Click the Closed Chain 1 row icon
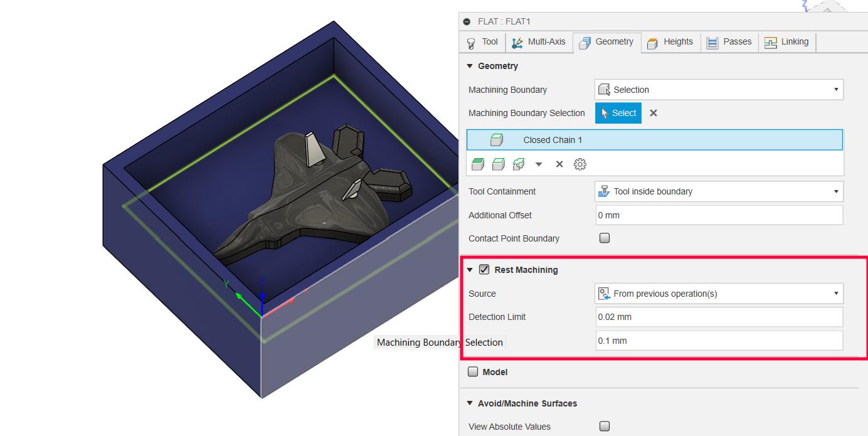Viewport: 868px width, 436px height. (x=496, y=140)
